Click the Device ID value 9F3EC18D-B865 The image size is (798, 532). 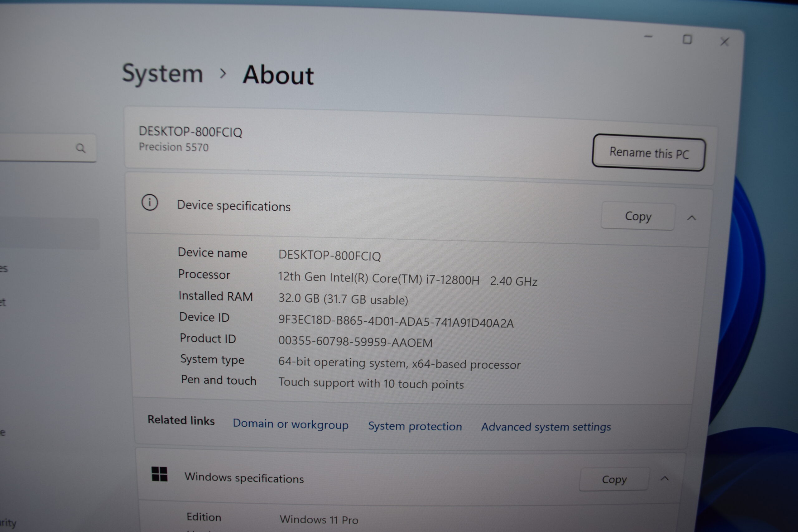tap(396, 321)
